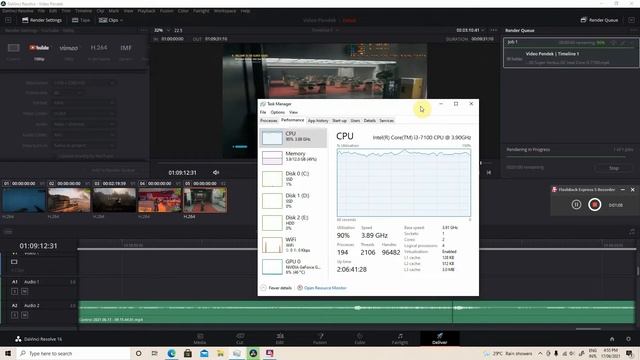Open the Video Codec dropdown in render settings
This screenshot has height=360, width=640.
84,113
